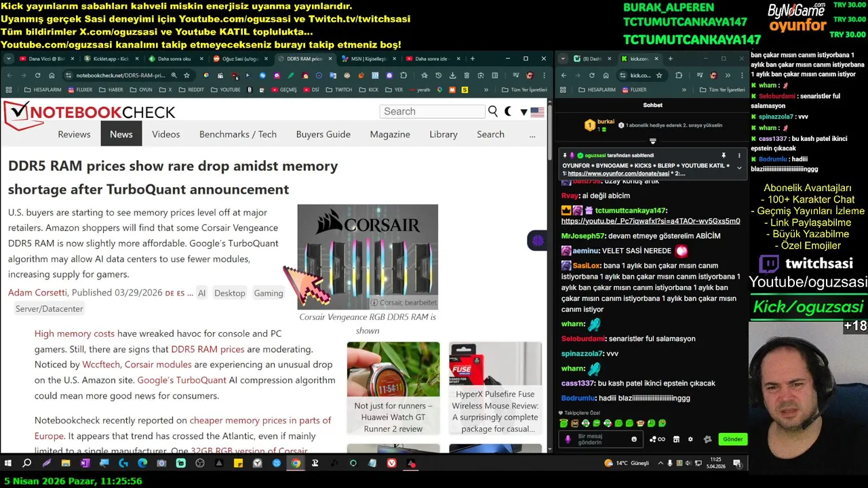
Task: Click the Server/Datacenter tag
Action: pyautogui.click(x=50, y=309)
